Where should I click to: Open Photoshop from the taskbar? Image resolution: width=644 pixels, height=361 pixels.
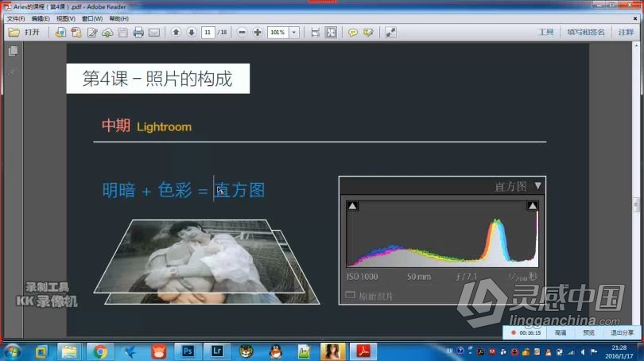(188, 351)
